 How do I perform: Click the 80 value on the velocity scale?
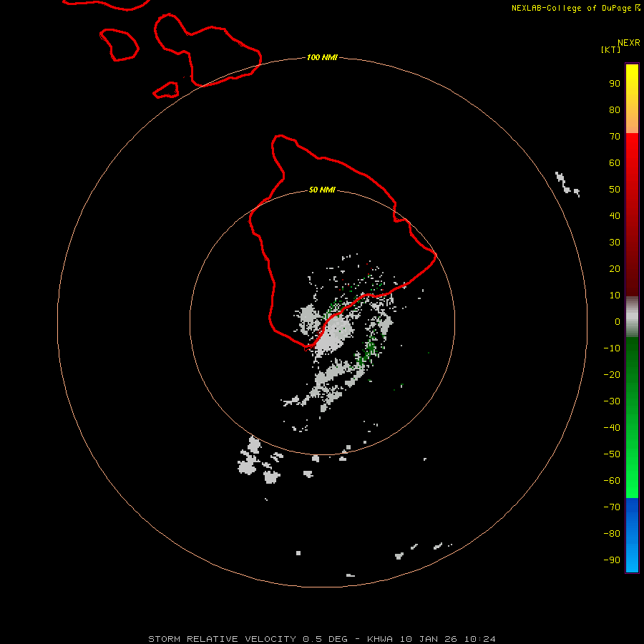pyautogui.click(x=615, y=109)
